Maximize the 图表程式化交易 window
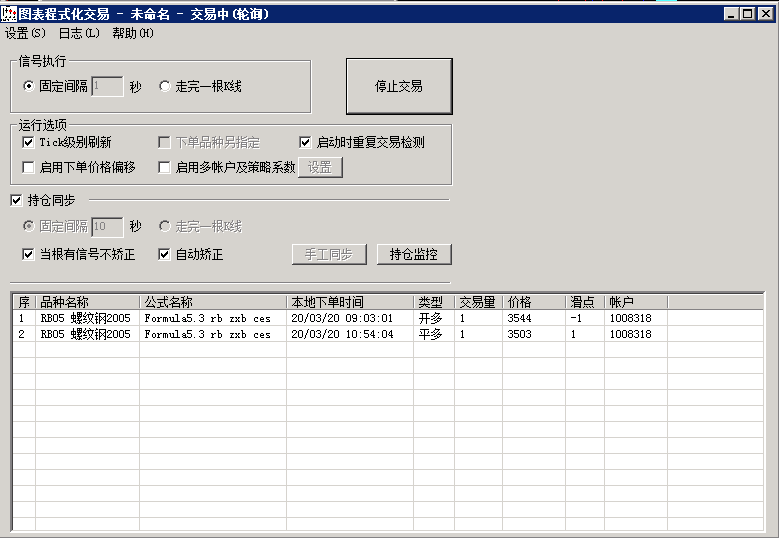The height and width of the screenshot is (538, 779). click(747, 14)
